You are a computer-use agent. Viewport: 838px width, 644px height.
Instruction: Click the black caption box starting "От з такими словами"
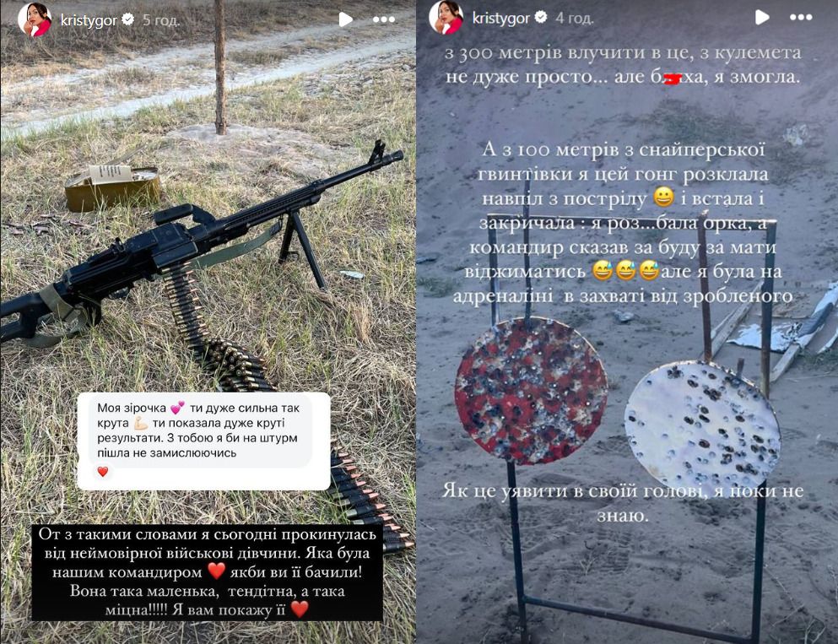tap(208, 573)
